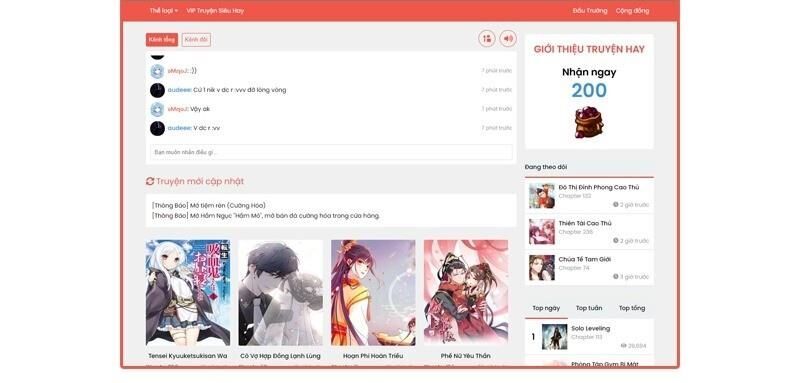Click the 200 reward amount
The height and width of the screenshot is (383, 800).
(589, 91)
